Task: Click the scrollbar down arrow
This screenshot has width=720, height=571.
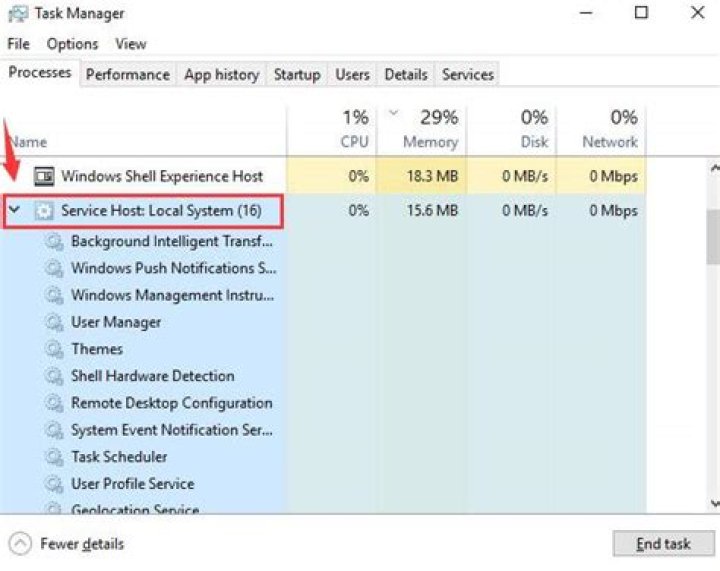Action: 714,503
